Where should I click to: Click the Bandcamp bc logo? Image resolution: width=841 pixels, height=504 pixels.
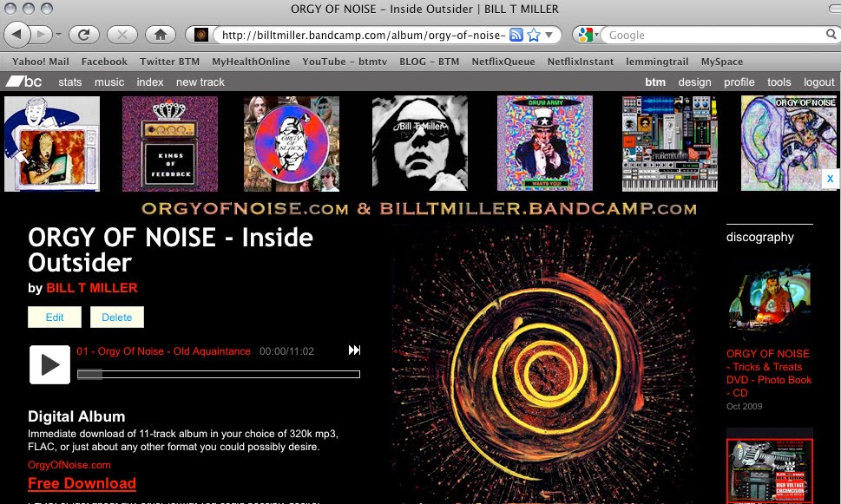[x=24, y=82]
